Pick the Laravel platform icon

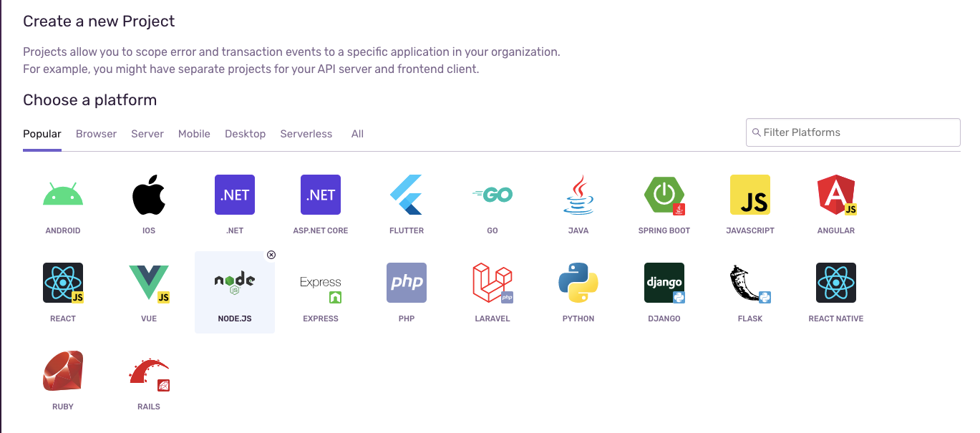pos(493,283)
